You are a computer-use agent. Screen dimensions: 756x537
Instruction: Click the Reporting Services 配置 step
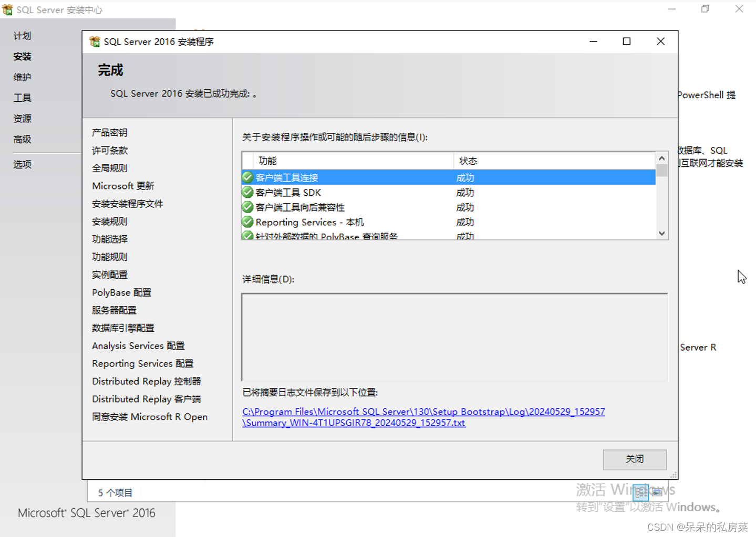point(143,363)
